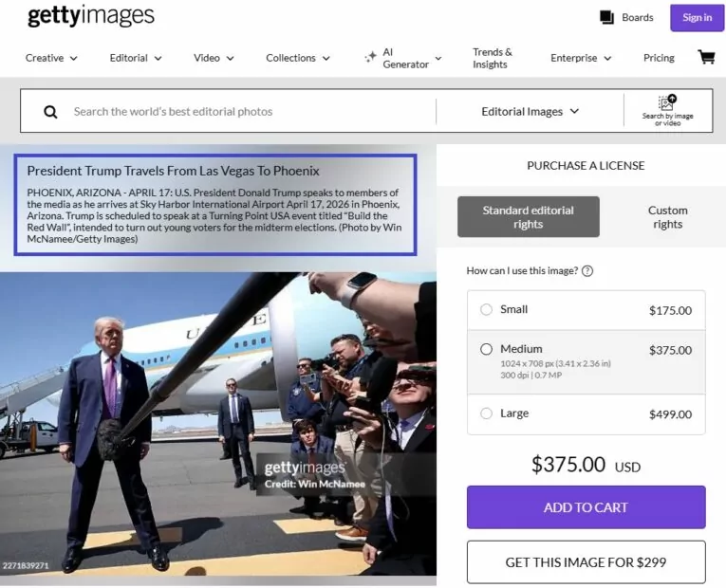Image resolution: width=726 pixels, height=588 pixels.
Task: Click the Sign in button
Action: click(697, 18)
